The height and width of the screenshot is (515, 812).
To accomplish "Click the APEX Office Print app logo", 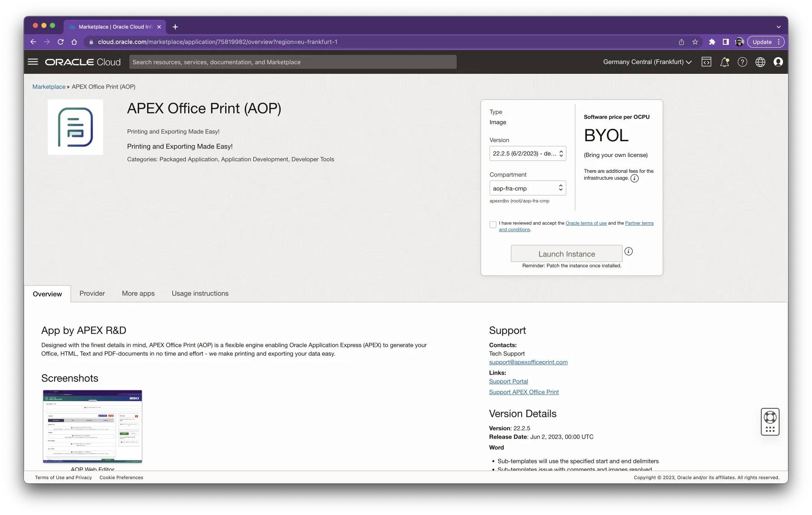I will click(x=75, y=127).
